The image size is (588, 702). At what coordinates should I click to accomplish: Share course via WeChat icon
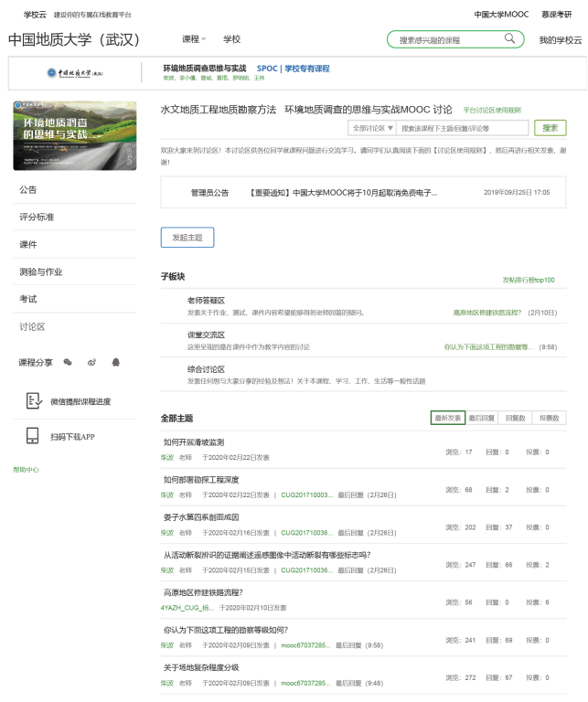(x=68, y=363)
